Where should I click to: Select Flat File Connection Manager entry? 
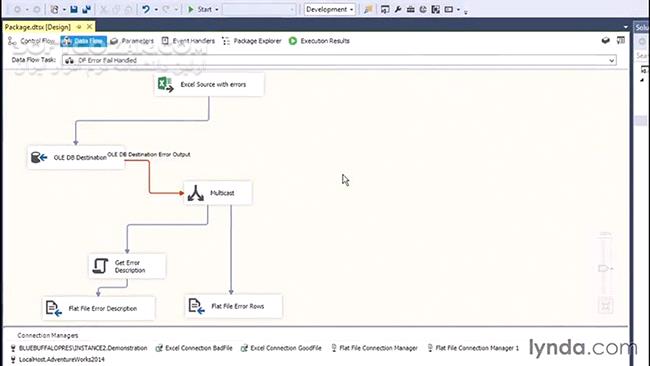click(x=374, y=348)
